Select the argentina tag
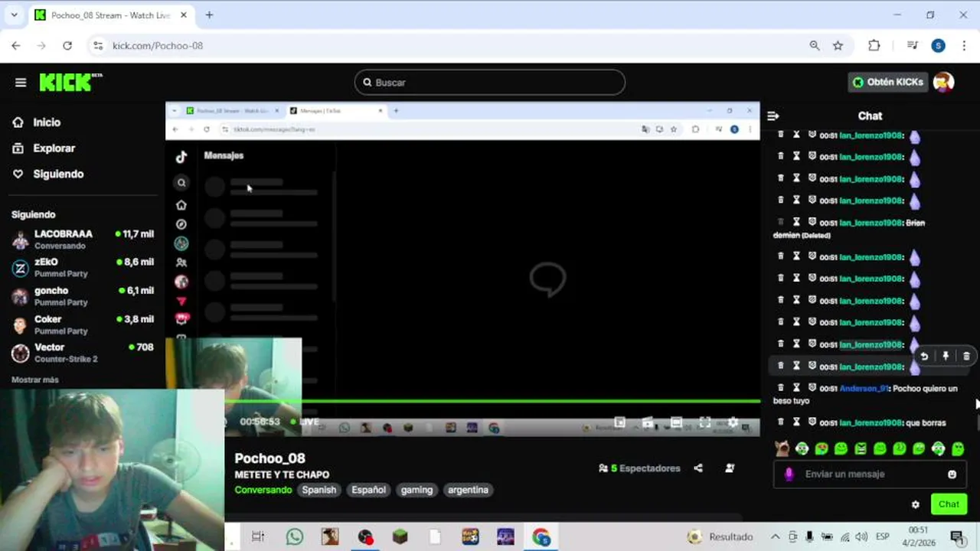 469,490
